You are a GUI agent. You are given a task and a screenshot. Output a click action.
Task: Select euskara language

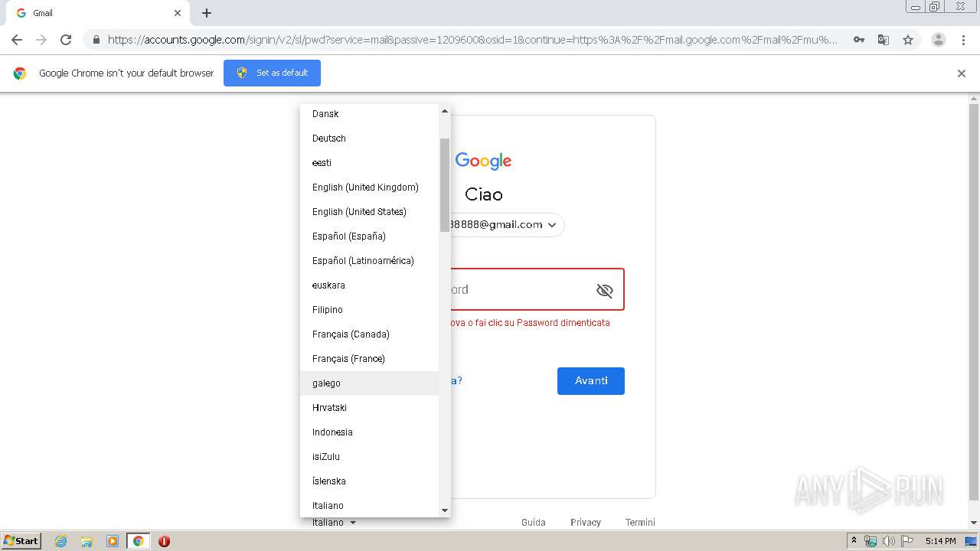pos(369,285)
